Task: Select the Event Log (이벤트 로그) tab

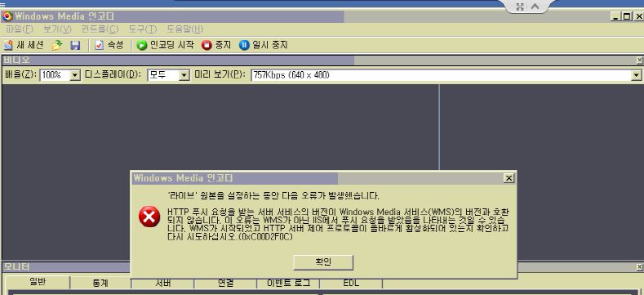Action: point(288,283)
